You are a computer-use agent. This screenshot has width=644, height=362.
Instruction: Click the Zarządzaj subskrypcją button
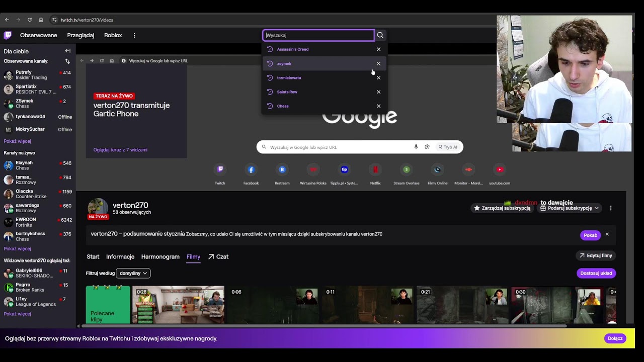[502, 208]
